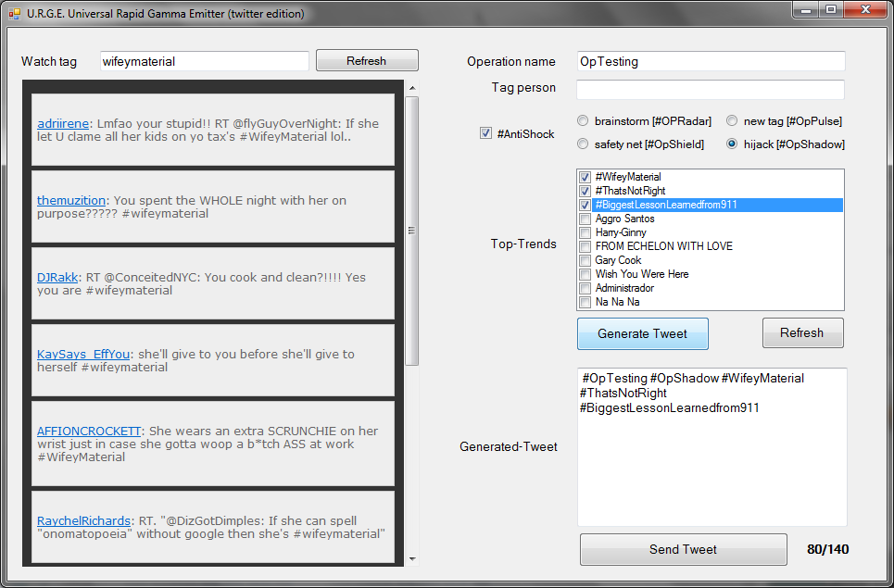Uncheck the #WifeyMaterial trend checkbox
This screenshot has width=894, height=588.
click(585, 177)
